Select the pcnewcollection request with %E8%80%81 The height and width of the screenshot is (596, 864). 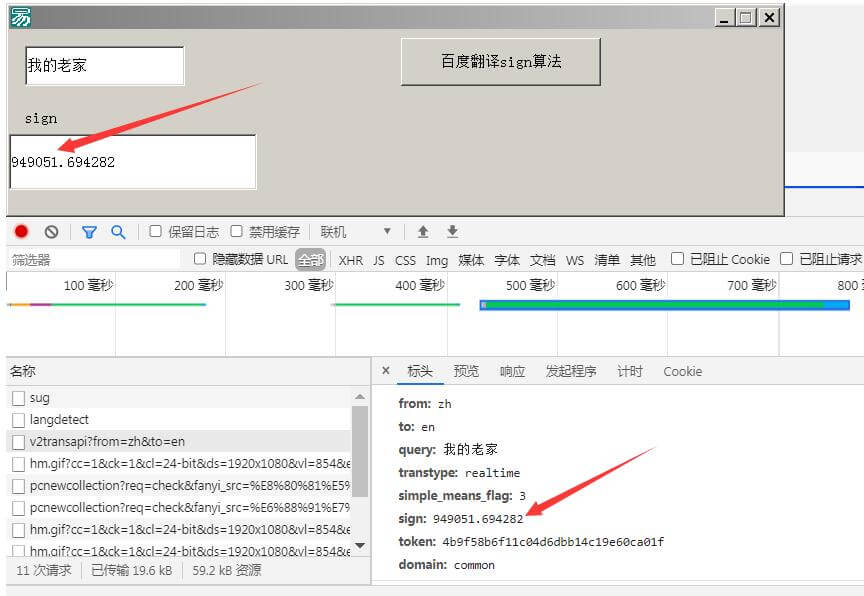pyautogui.click(x=179, y=486)
